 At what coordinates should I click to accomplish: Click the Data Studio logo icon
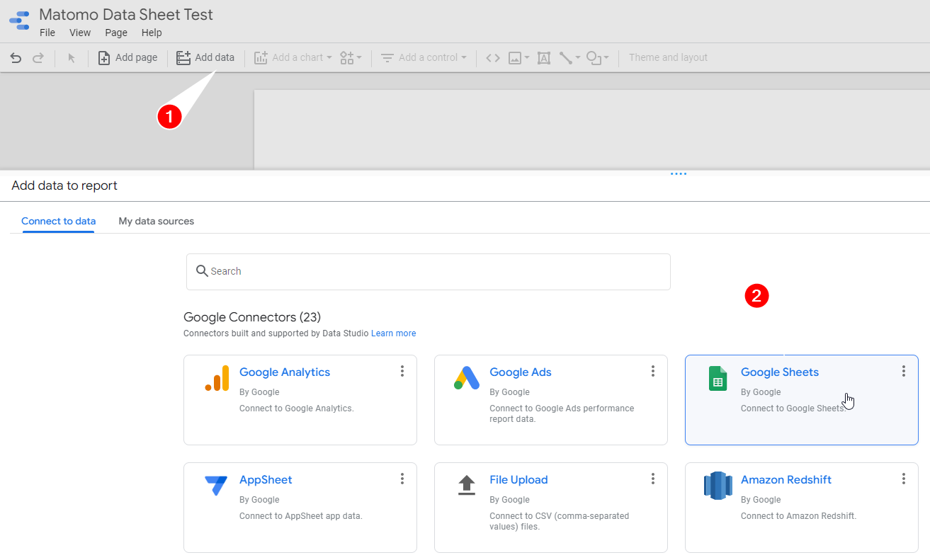(x=20, y=21)
